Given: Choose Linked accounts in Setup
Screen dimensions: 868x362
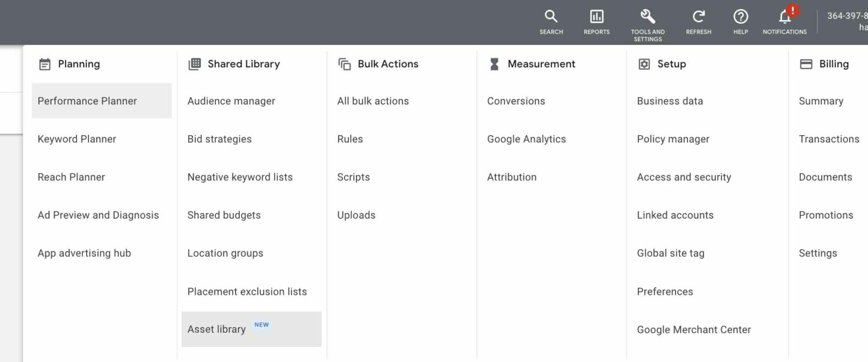Looking at the screenshot, I should tap(675, 215).
